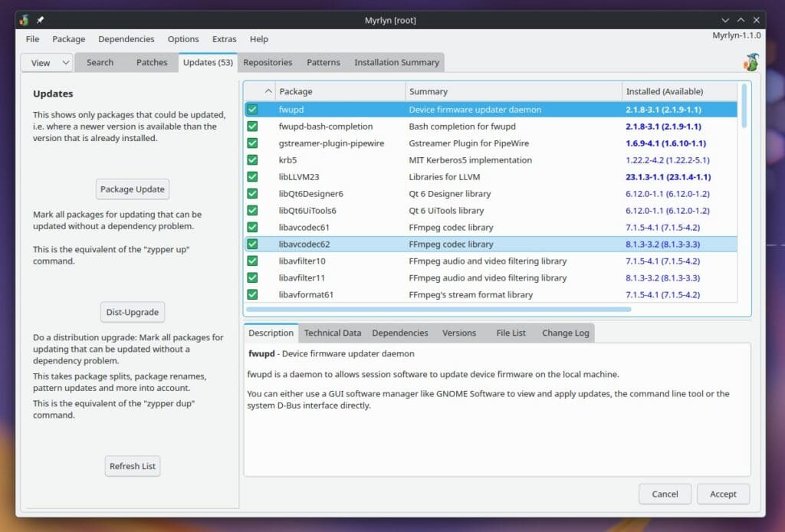Toggle the libavcodec62 checkbox
Image resolution: width=785 pixels, height=532 pixels.
(253, 245)
